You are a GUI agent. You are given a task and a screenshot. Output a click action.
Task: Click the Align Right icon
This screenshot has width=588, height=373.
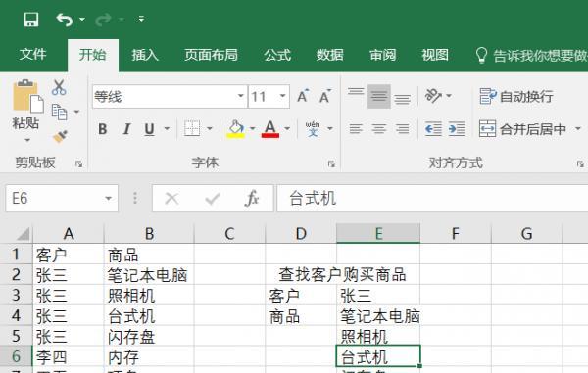pos(402,129)
